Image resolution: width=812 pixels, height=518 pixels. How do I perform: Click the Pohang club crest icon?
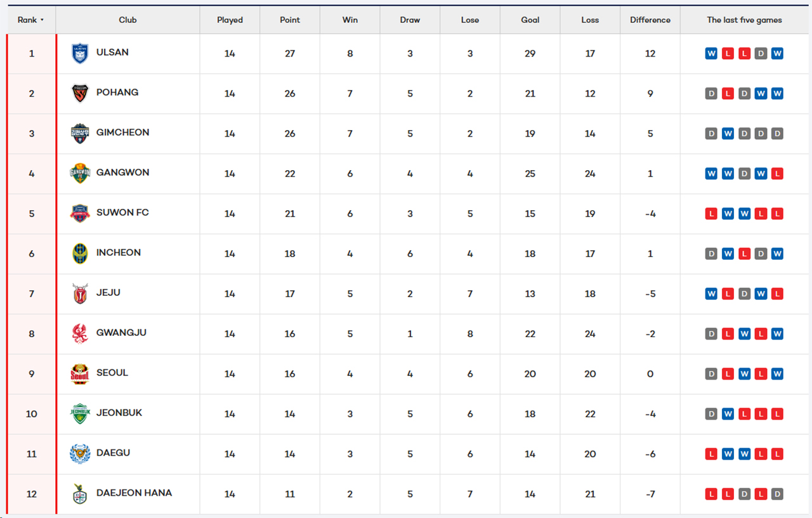[80, 93]
